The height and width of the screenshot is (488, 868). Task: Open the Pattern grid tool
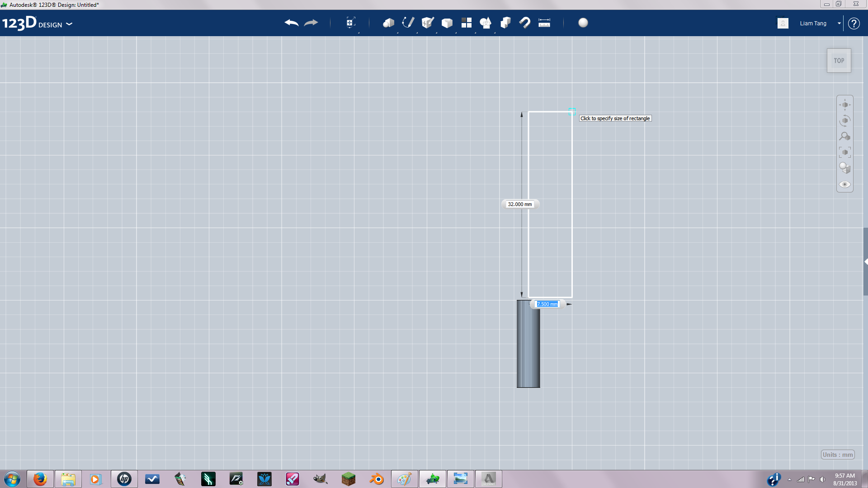466,23
